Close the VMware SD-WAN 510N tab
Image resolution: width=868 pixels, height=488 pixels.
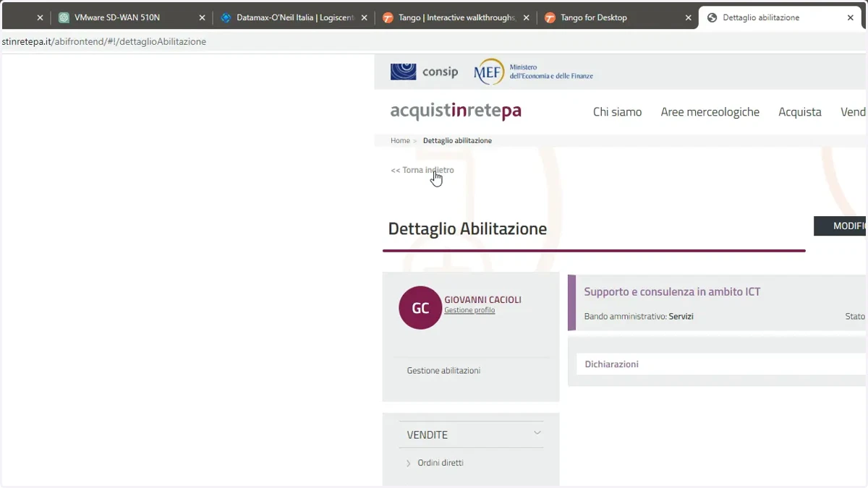tap(203, 17)
